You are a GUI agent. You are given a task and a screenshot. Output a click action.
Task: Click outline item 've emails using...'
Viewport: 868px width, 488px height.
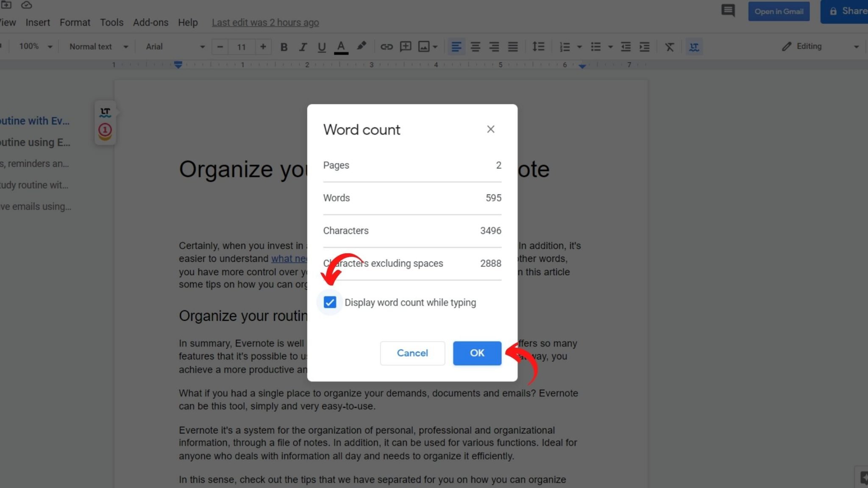tap(36, 207)
